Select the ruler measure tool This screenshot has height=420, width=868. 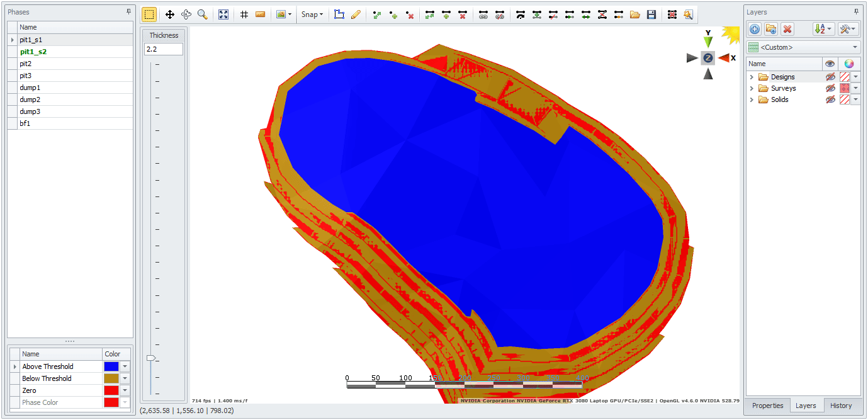point(260,14)
